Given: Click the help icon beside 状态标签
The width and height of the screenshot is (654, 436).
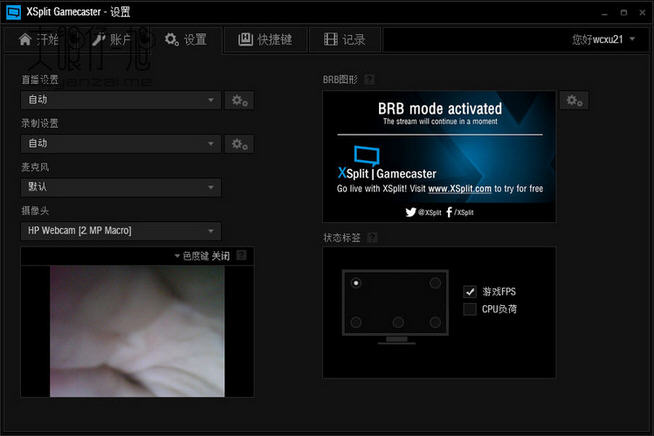Looking at the screenshot, I should pyautogui.click(x=372, y=238).
